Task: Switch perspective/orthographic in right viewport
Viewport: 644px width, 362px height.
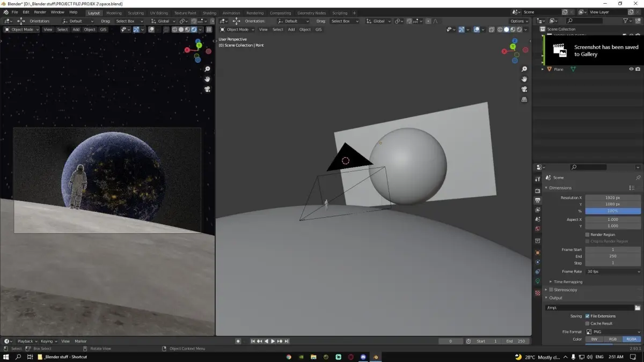Action: coord(524,99)
